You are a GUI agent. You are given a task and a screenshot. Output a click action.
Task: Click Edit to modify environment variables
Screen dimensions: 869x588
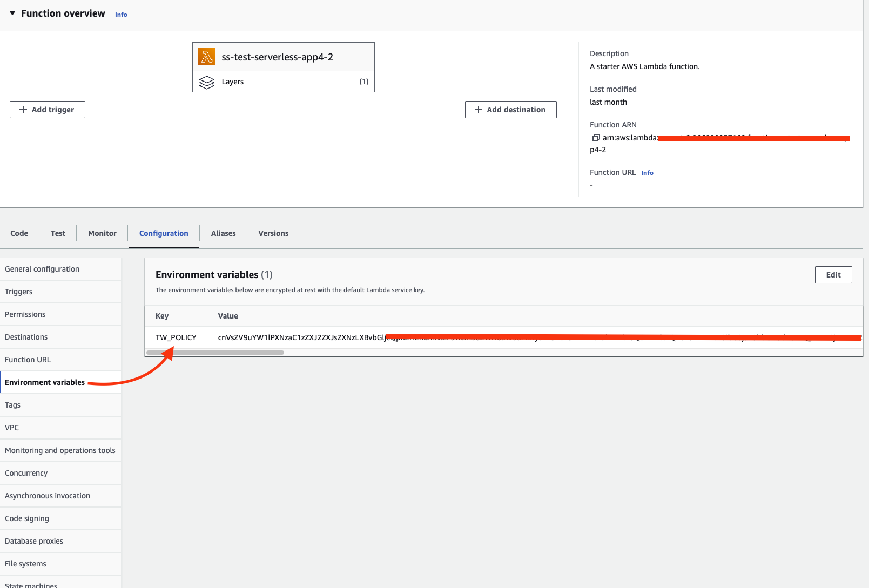[x=833, y=274]
